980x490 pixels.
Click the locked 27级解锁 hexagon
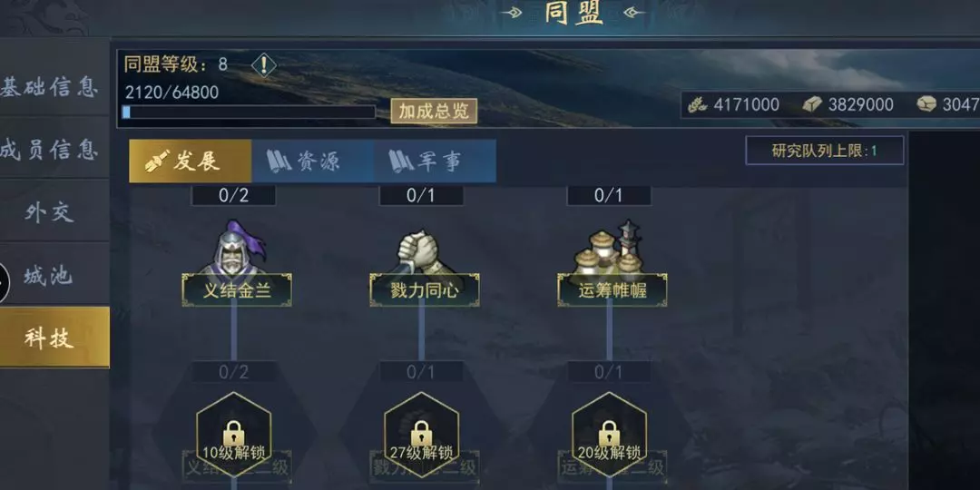421,435
